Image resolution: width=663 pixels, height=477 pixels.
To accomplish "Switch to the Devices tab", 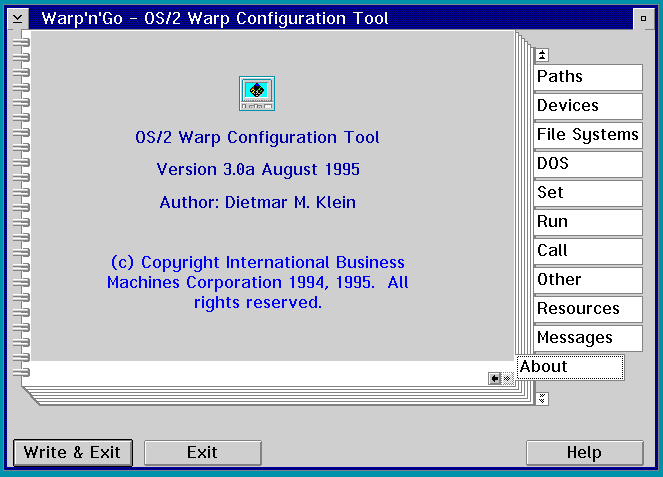I will click(588, 106).
